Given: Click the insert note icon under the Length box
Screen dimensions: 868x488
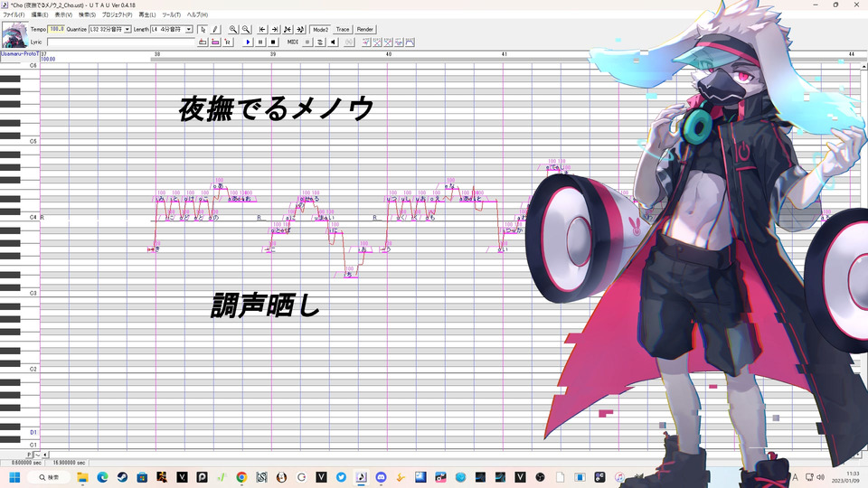Looking at the screenshot, I should click(203, 42).
